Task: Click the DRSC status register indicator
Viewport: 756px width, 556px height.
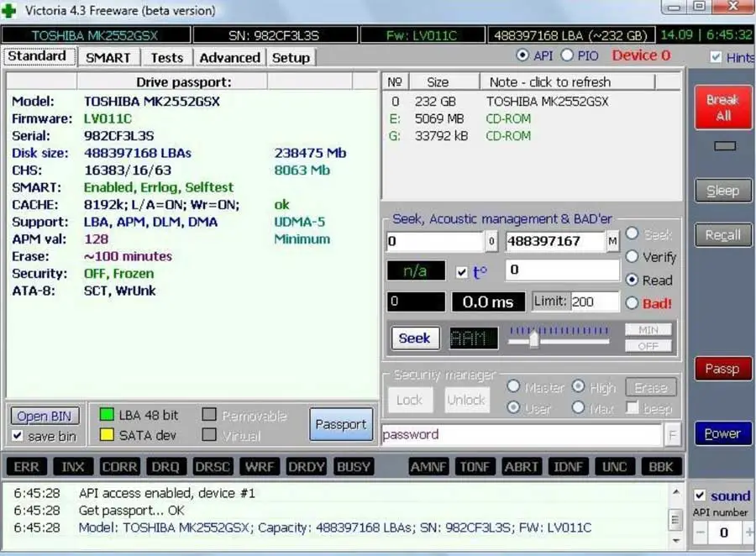Action: coord(213,467)
